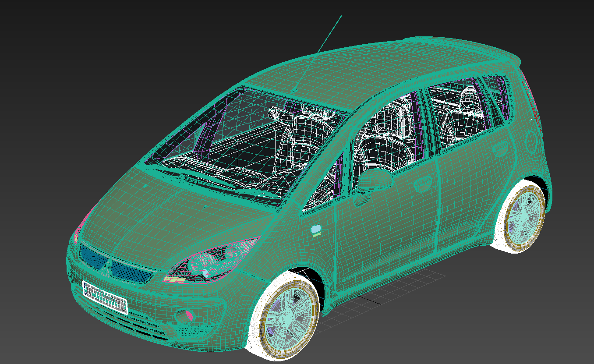Click the white front license plate

pos(105,297)
